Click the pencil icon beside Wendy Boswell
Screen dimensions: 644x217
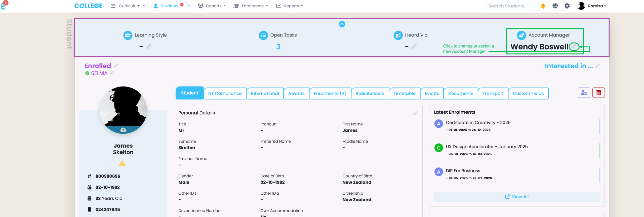[x=574, y=47]
